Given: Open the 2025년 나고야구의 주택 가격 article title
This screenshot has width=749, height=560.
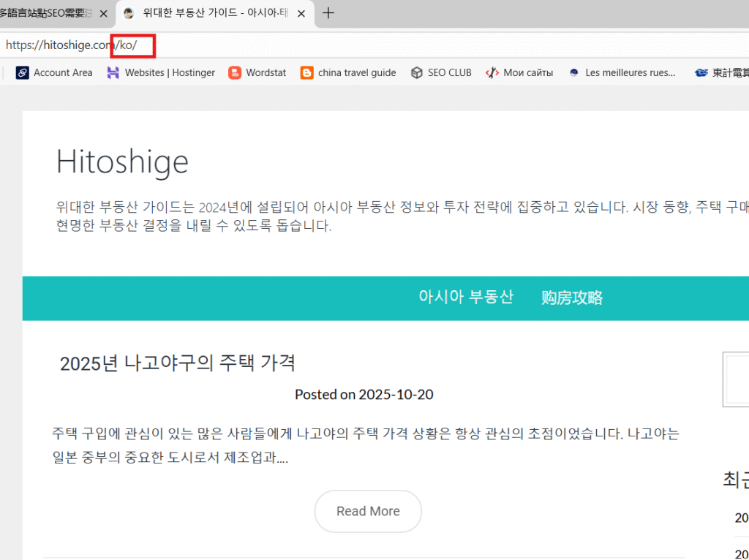Looking at the screenshot, I should [x=178, y=363].
